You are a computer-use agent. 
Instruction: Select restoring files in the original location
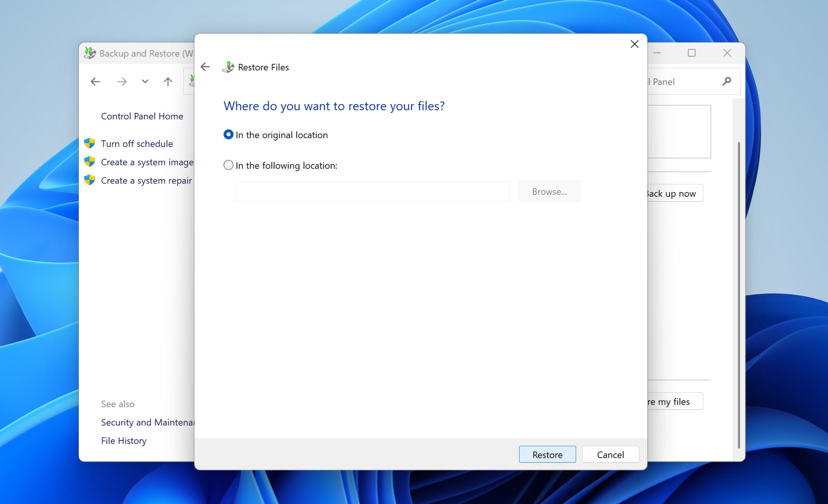(x=228, y=135)
